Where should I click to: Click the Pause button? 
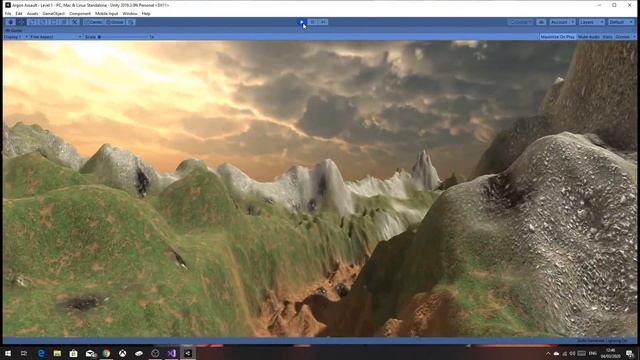coord(313,22)
